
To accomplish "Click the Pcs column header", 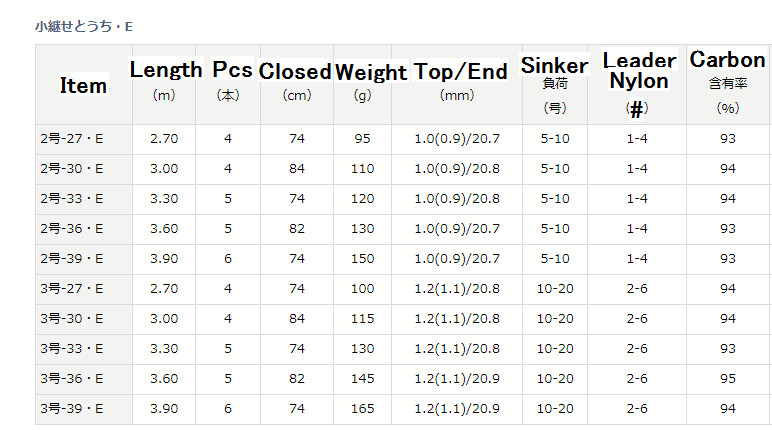I will click(228, 85).
